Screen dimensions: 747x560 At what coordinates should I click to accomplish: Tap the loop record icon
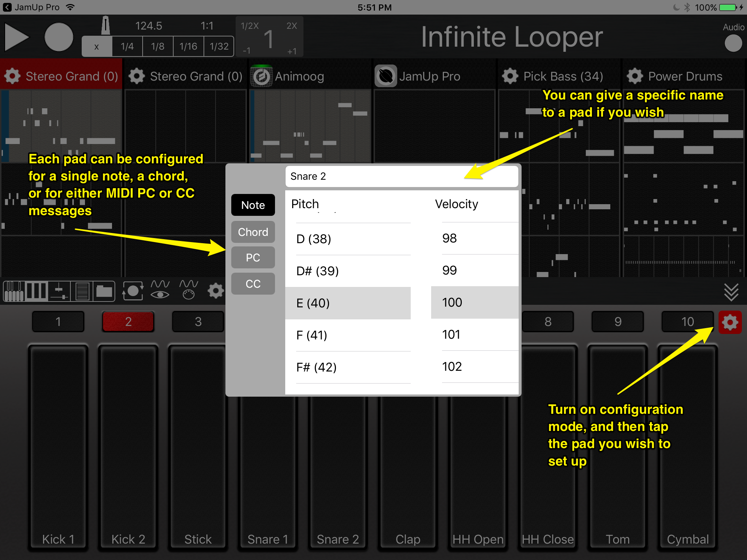coord(133,291)
